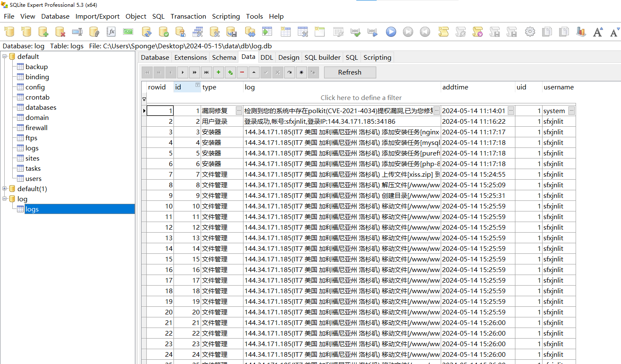Click 'Click here to define a filter'
621x364 pixels.
pyautogui.click(x=361, y=97)
